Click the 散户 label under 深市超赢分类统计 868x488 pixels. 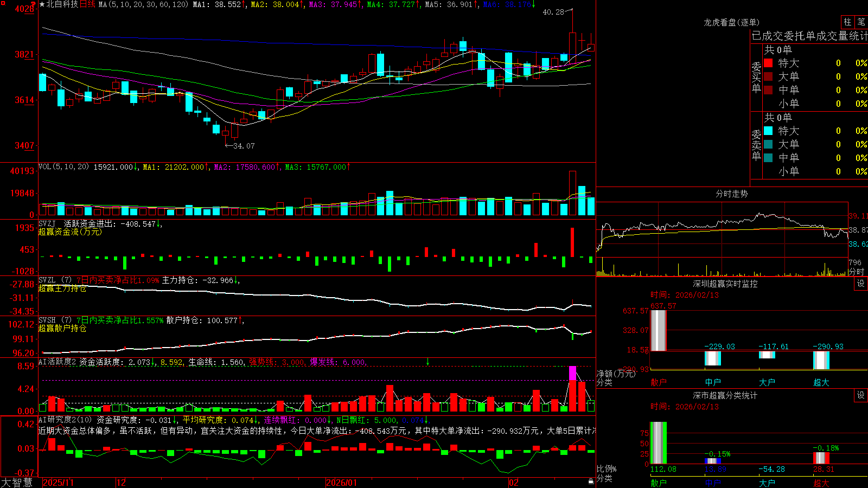point(659,483)
